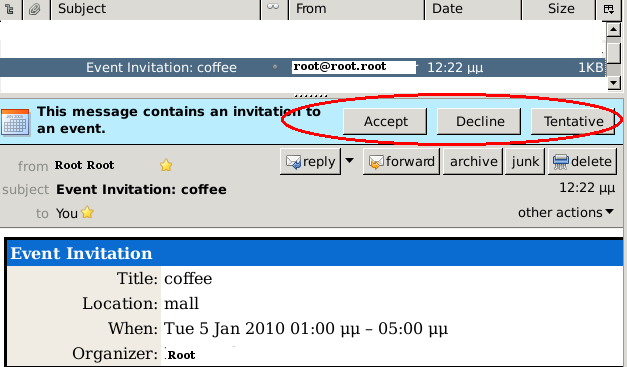Open the reply dropdown arrow
This screenshot has width=627, height=367.
(349, 161)
